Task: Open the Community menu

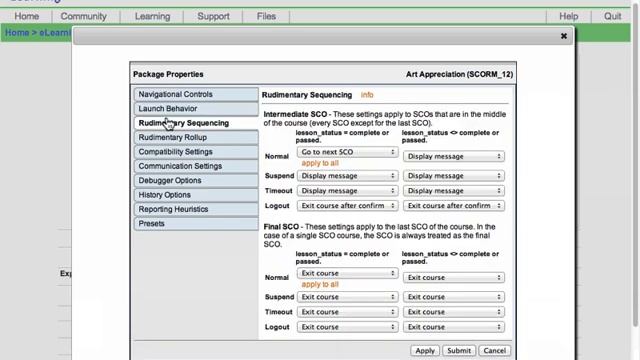Action: click(84, 16)
